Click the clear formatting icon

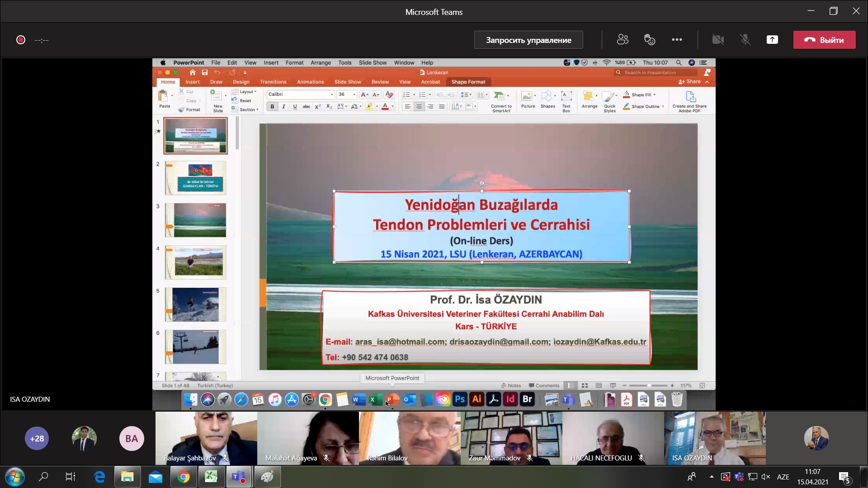click(389, 94)
